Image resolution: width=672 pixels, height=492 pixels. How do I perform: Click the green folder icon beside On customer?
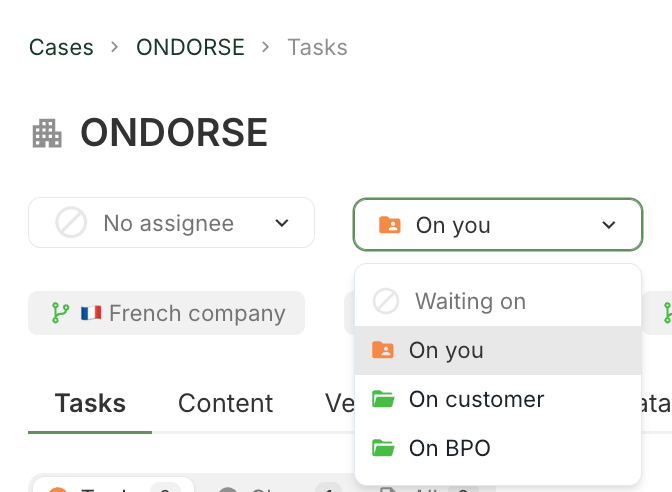pos(383,400)
